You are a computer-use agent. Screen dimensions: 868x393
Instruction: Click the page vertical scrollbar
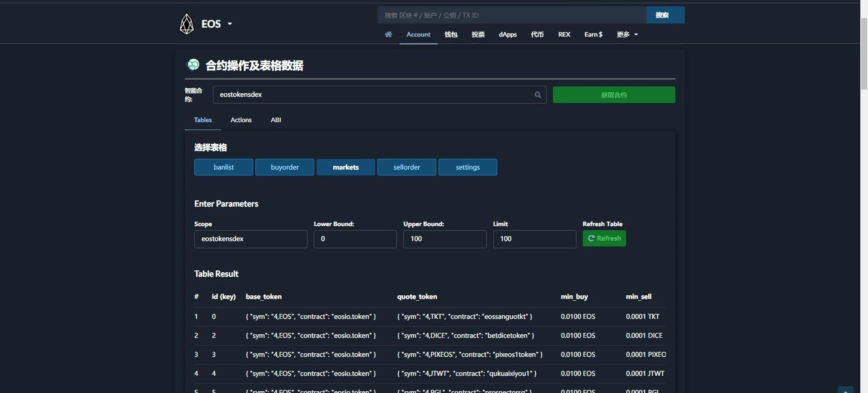click(864, 54)
